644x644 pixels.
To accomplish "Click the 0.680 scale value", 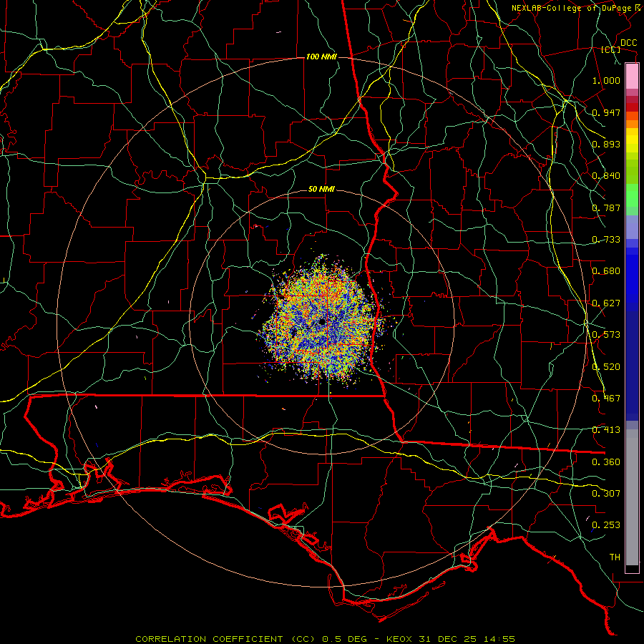I will [x=606, y=271].
